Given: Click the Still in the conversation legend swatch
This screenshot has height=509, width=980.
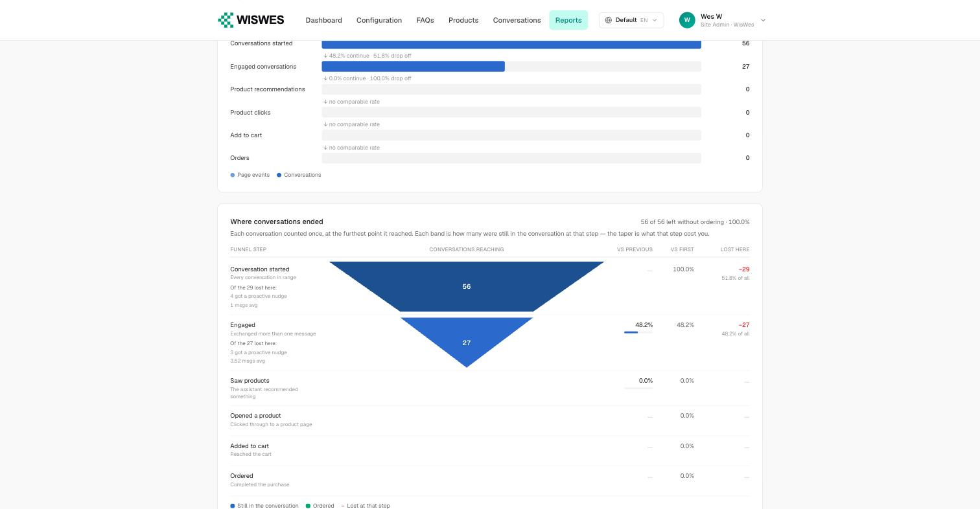Looking at the screenshot, I should point(233,506).
